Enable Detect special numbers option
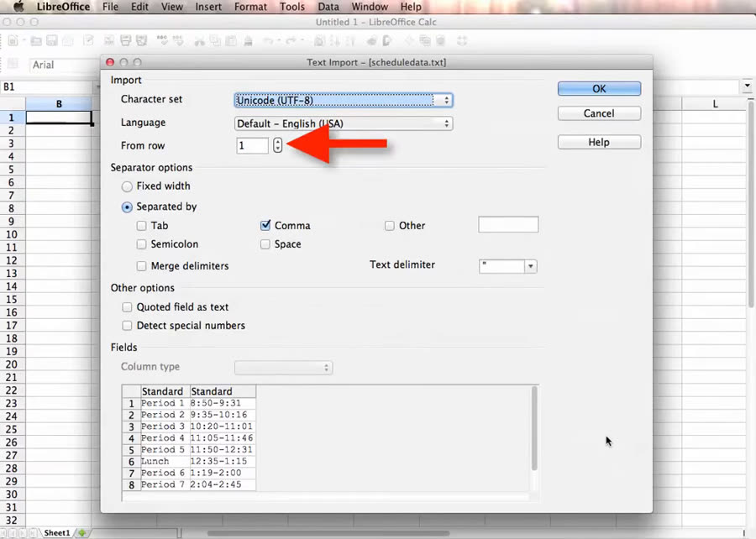This screenshot has width=756, height=539. coord(127,326)
